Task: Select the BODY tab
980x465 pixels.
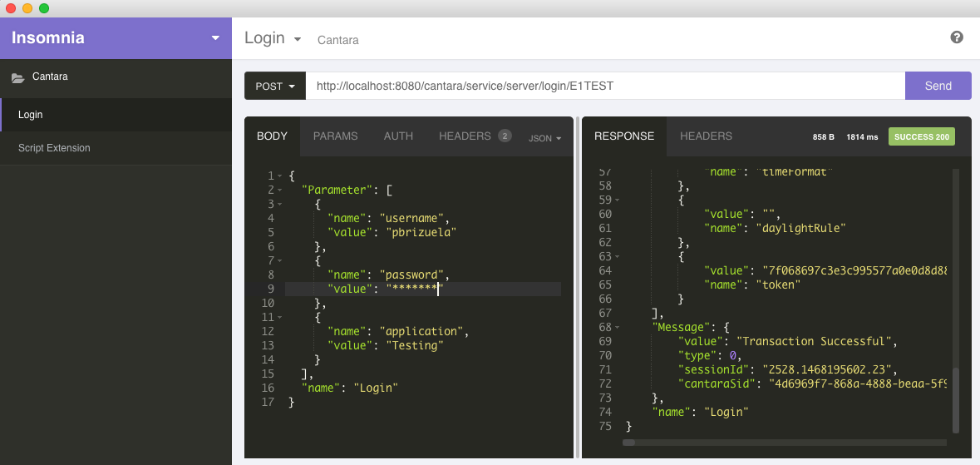Action: 272,136
